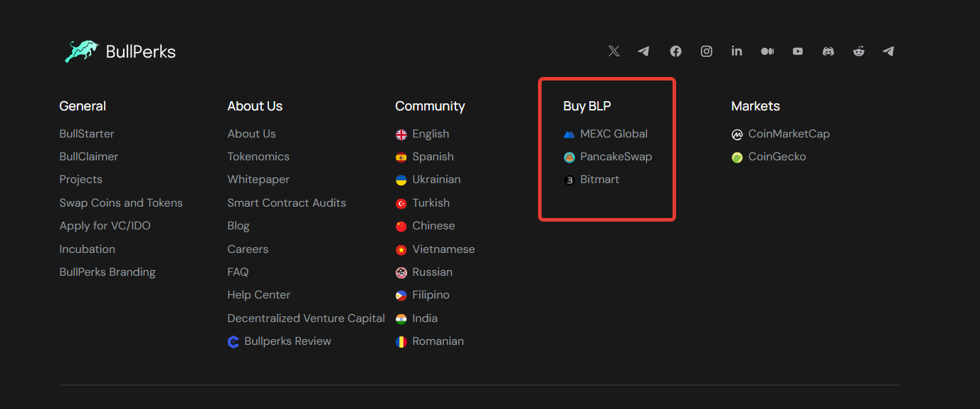The width and height of the screenshot is (980, 409).
Task: Open the YouTube social icon
Action: [x=798, y=51]
